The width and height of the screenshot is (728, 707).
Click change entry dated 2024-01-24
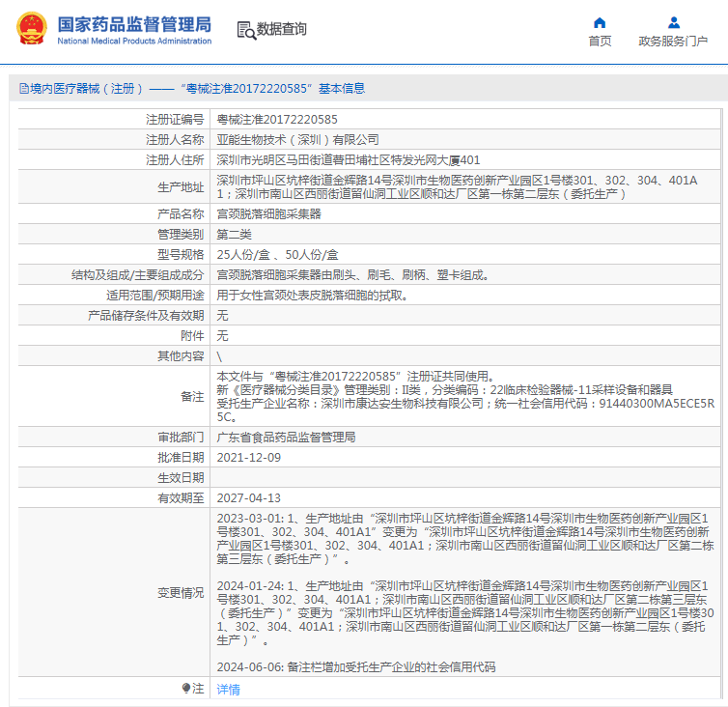(465, 613)
